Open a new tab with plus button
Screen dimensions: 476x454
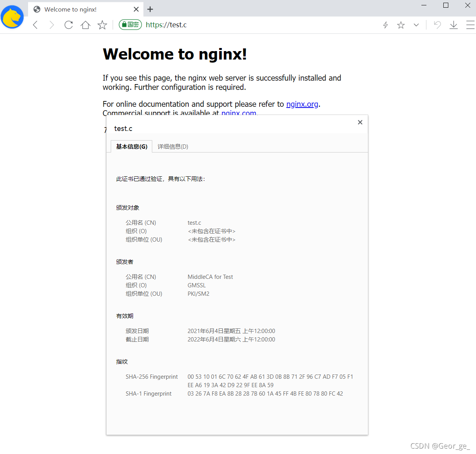pyautogui.click(x=150, y=9)
